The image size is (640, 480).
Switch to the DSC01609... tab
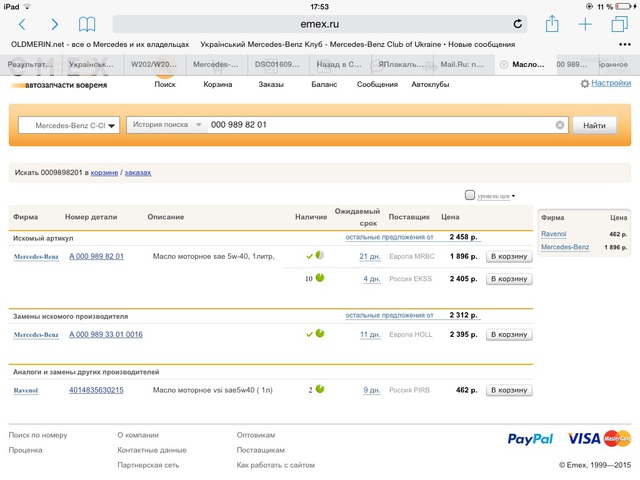click(x=277, y=64)
